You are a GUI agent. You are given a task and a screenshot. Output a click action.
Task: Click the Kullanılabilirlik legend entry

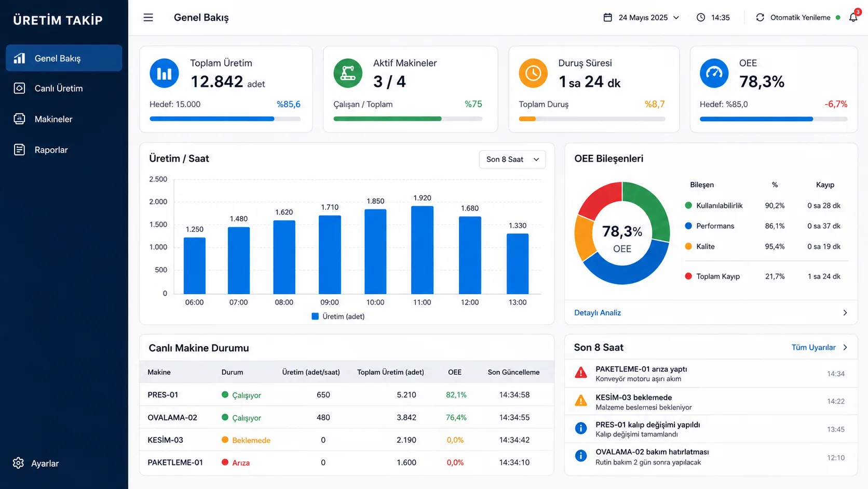[x=714, y=206]
